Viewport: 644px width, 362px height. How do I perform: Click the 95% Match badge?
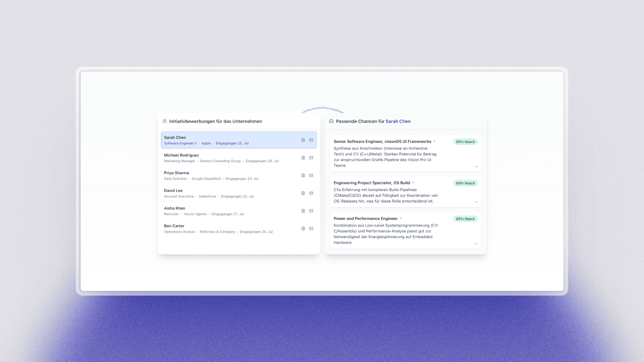click(465, 142)
